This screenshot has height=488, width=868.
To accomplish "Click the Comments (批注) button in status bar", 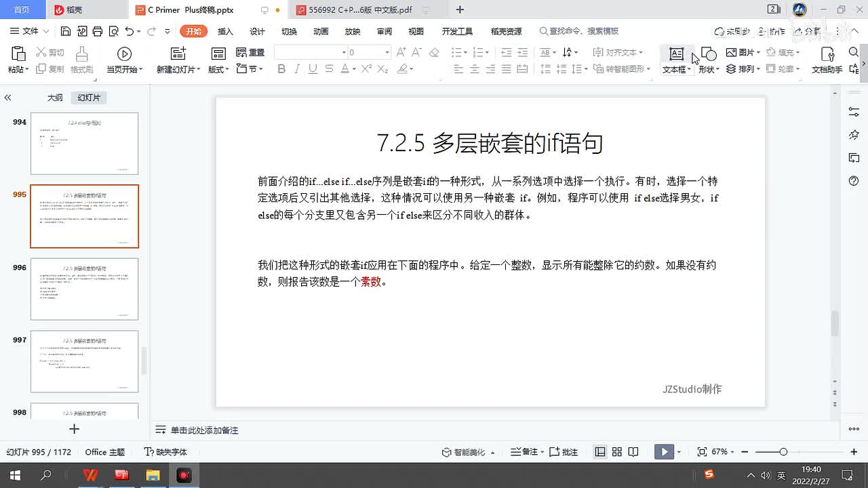I will click(564, 452).
